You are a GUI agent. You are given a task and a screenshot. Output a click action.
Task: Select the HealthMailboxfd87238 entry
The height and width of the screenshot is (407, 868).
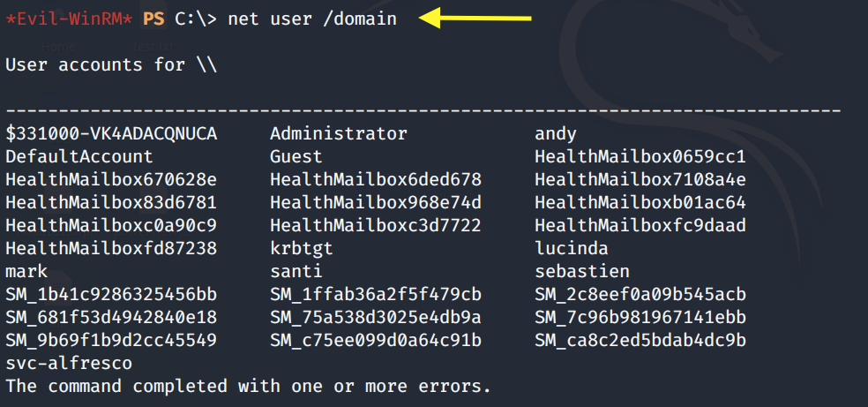(111, 248)
